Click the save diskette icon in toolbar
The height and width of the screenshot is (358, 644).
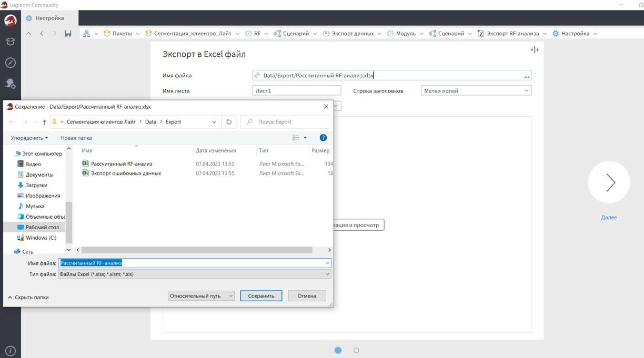[68, 33]
